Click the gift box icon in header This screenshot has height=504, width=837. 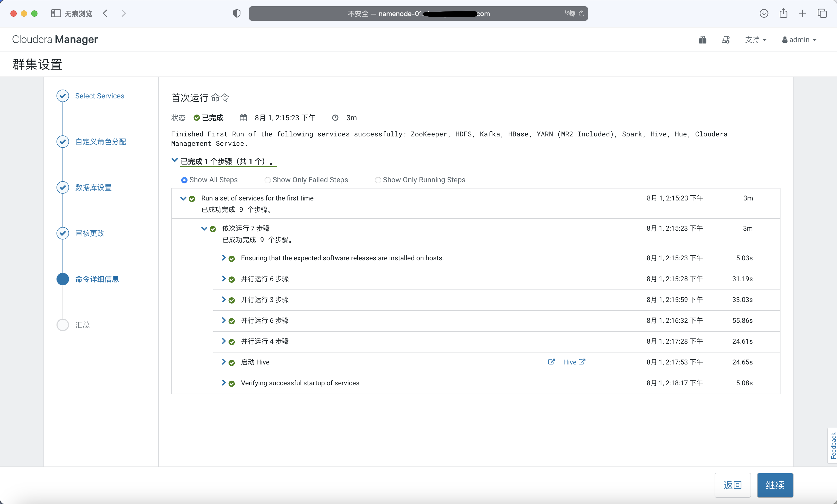pos(702,40)
